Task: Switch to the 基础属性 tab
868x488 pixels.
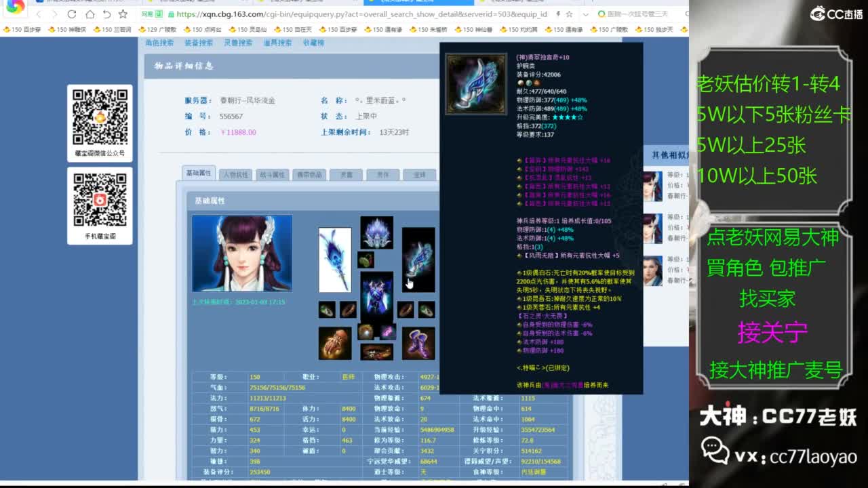Action: (x=199, y=174)
